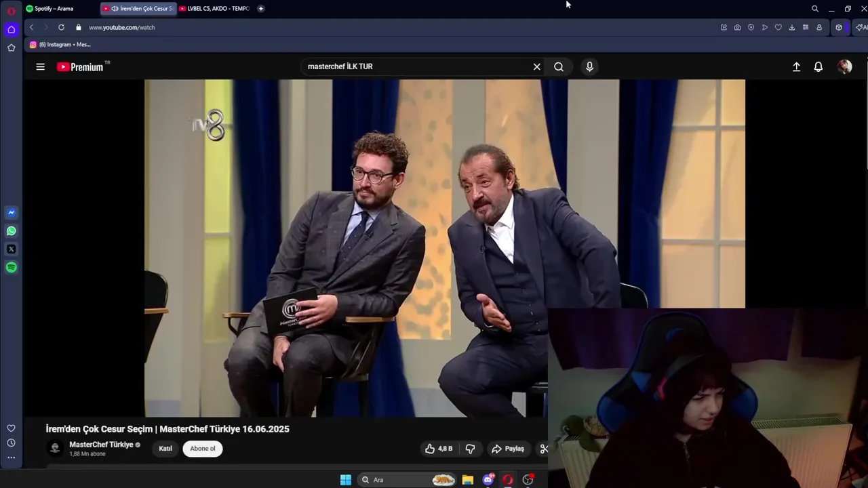Open the profile icon in the Opera toolbar
Viewport: 868px width, 488px height.
pos(819,27)
